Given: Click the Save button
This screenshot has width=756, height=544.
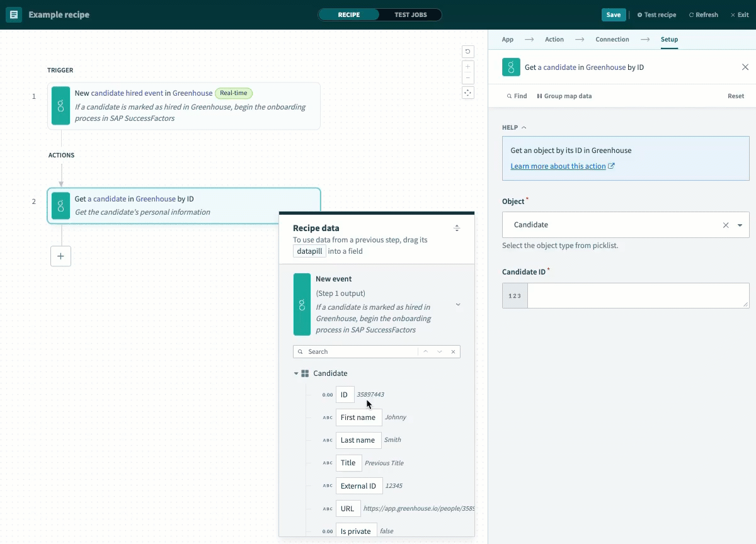Looking at the screenshot, I should (614, 14).
